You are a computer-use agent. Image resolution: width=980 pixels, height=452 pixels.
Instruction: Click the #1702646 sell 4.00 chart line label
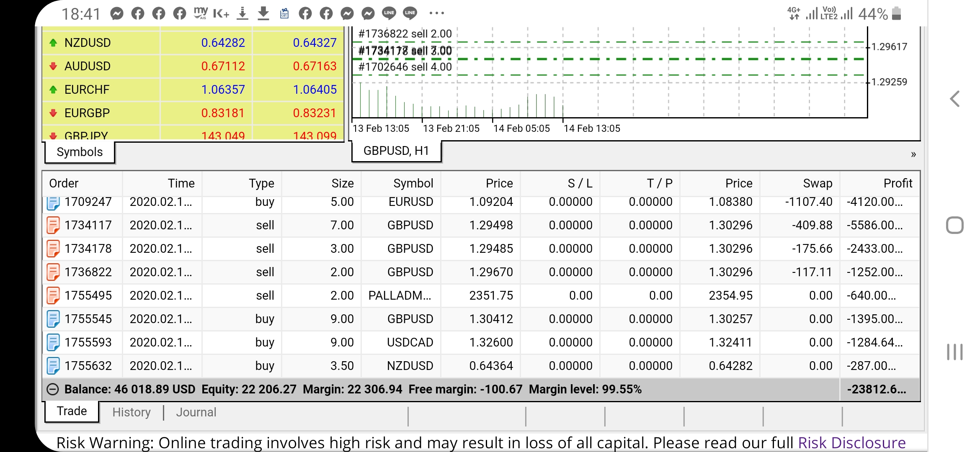point(405,67)
